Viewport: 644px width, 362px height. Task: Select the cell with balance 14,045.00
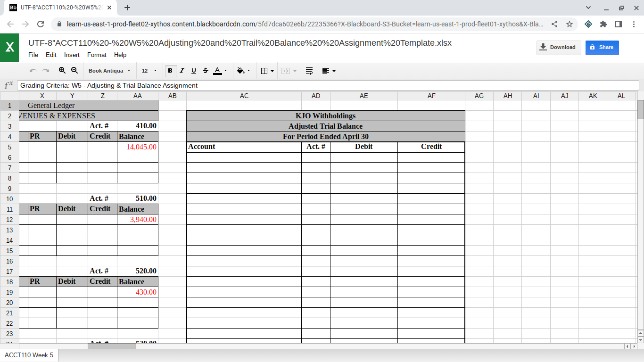[x=137, y=147]
